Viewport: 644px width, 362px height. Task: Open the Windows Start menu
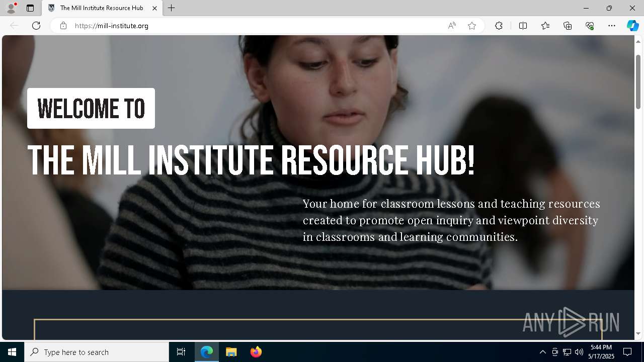12,352
